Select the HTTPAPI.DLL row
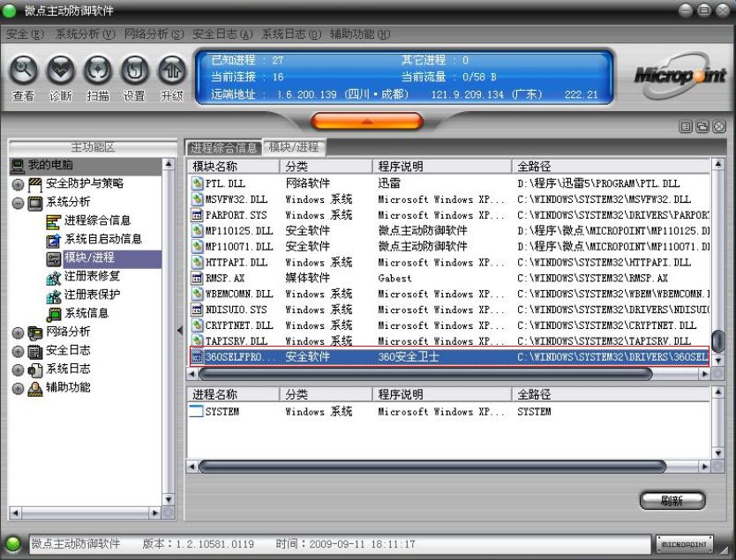Screen dimensions: 736x560 449,262
